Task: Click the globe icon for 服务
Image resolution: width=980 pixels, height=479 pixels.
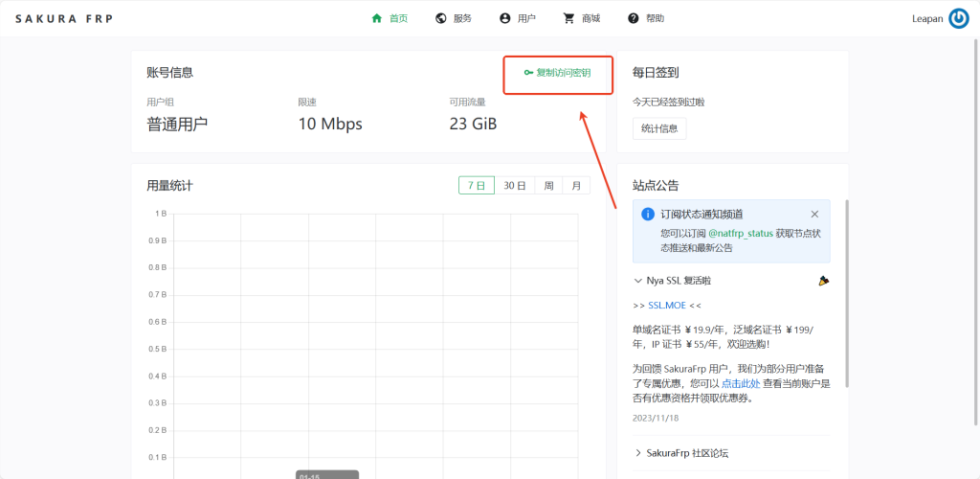Action: tap(440, 18)
